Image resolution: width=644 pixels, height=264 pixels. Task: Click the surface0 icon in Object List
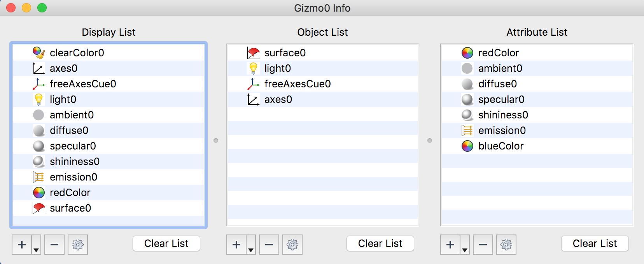(x=253, y=53)
